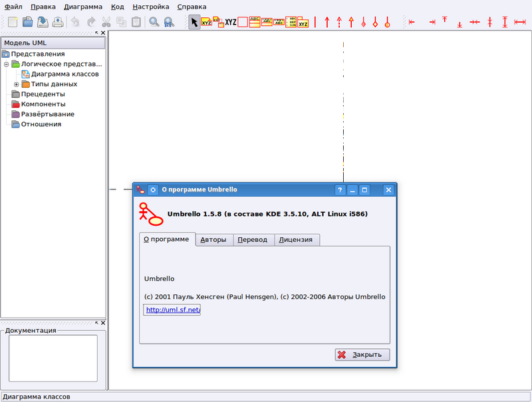Select the Представления root item

[33, 54]
